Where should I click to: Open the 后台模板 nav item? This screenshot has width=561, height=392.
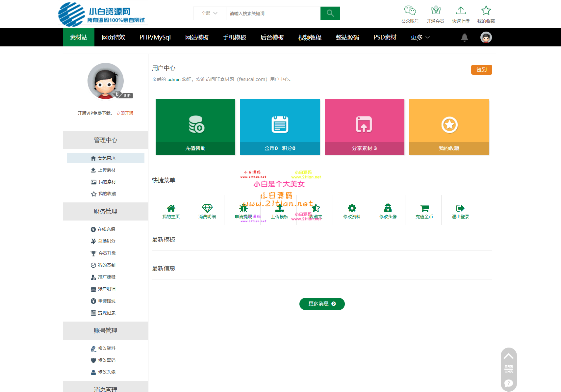coord(272,37)
